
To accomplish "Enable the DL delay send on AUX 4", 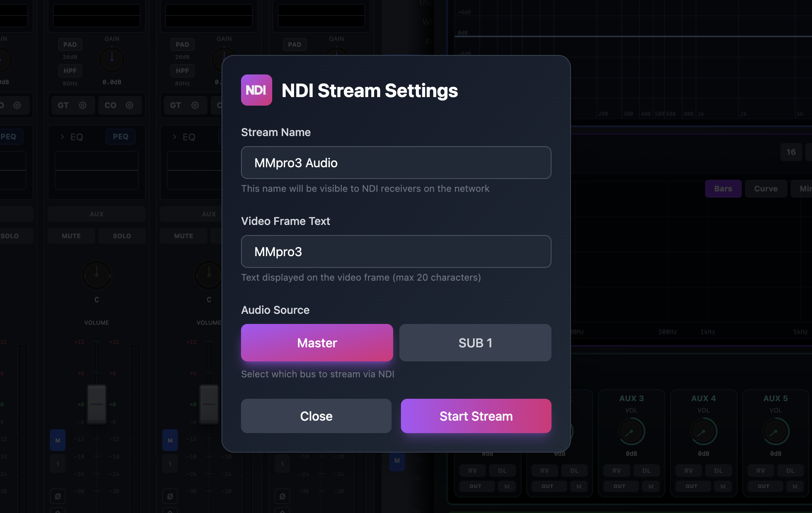I will point(718,471).
